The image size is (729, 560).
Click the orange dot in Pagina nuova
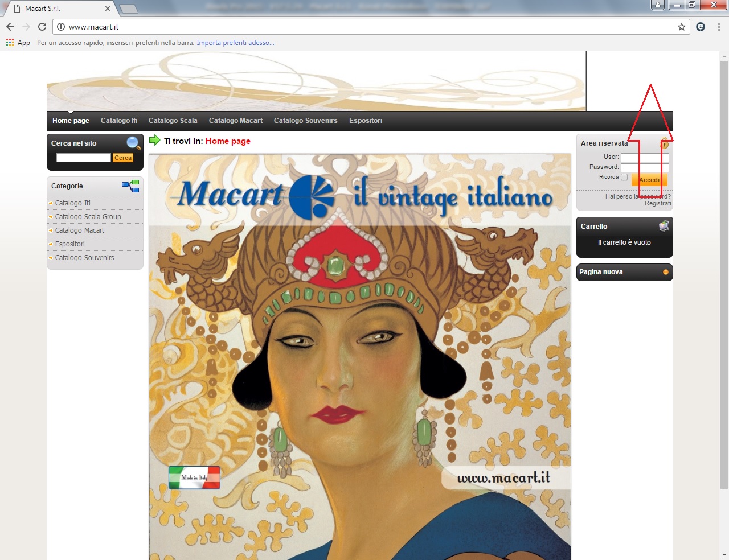665,272
